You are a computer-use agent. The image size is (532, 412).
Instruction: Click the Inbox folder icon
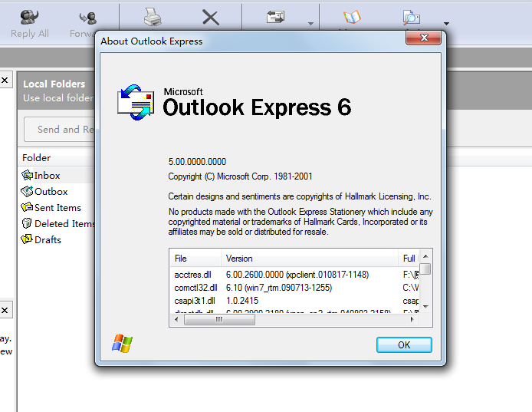click(27, 175)
